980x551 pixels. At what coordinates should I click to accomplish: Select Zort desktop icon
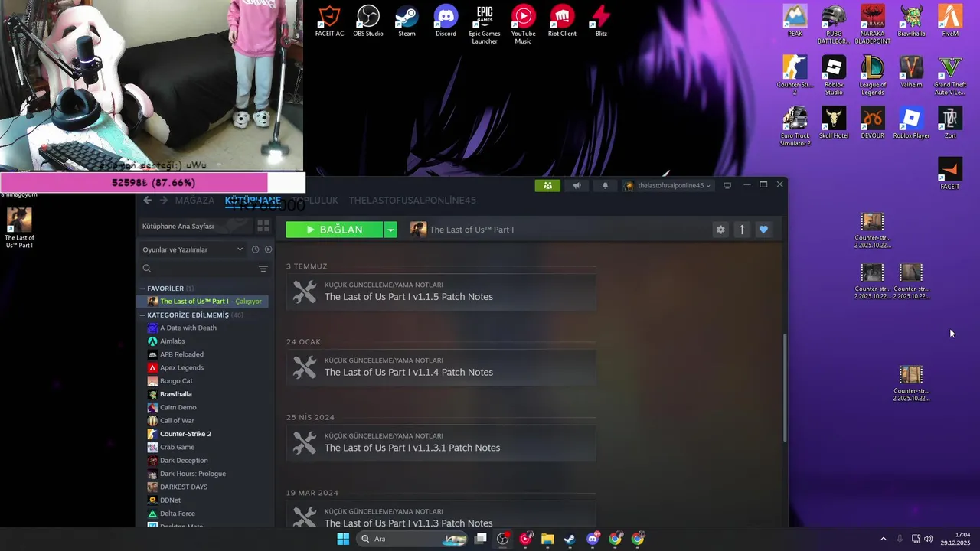(x=950, y=122)
